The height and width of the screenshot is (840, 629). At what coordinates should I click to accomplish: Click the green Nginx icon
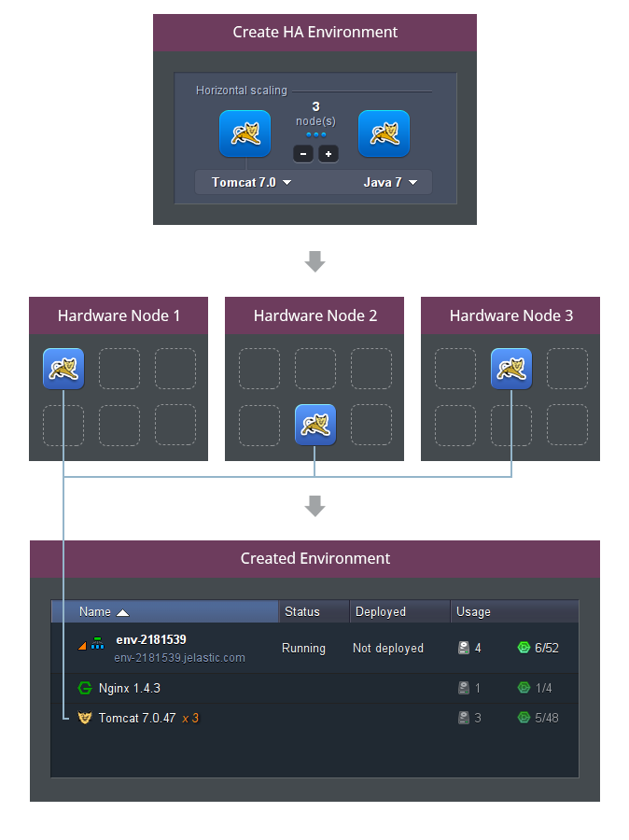point(85,688)
